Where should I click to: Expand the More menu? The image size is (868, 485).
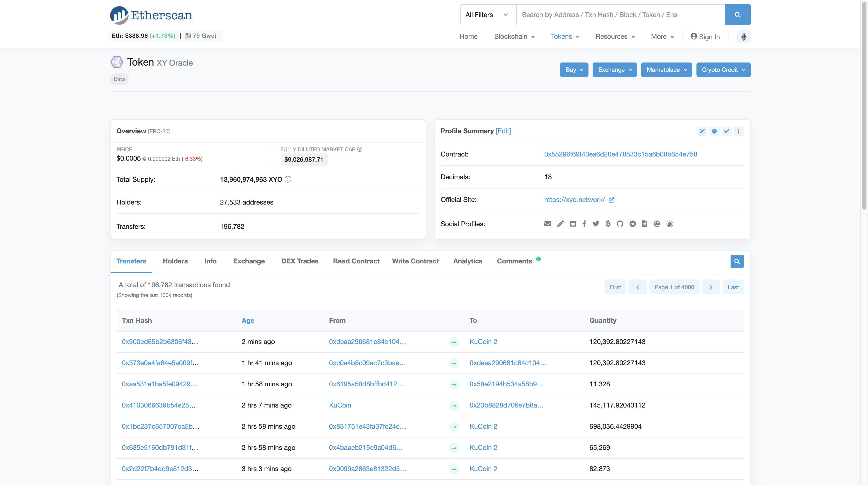662,36
